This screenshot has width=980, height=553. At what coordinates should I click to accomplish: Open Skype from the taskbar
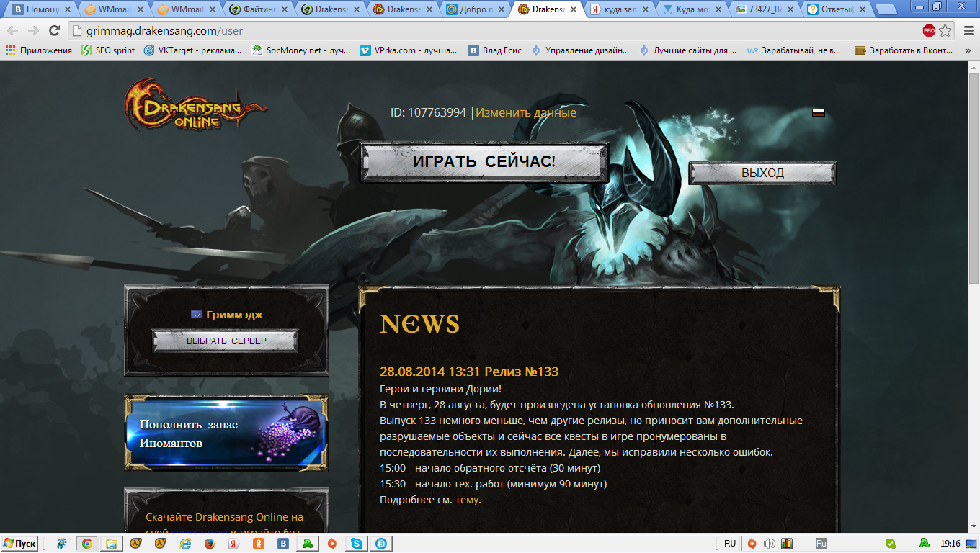357,544
